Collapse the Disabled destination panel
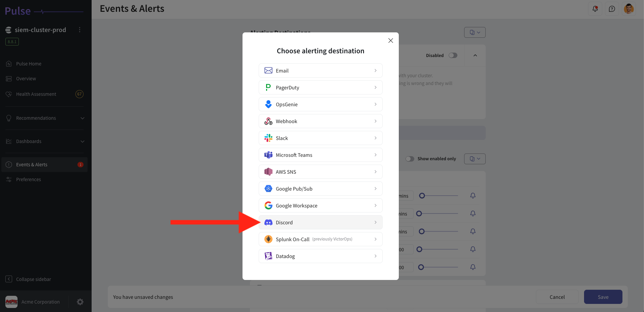 pos(475,55)
